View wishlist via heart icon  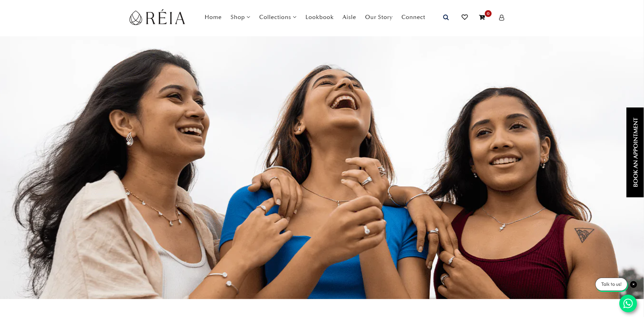coord(464,17)
